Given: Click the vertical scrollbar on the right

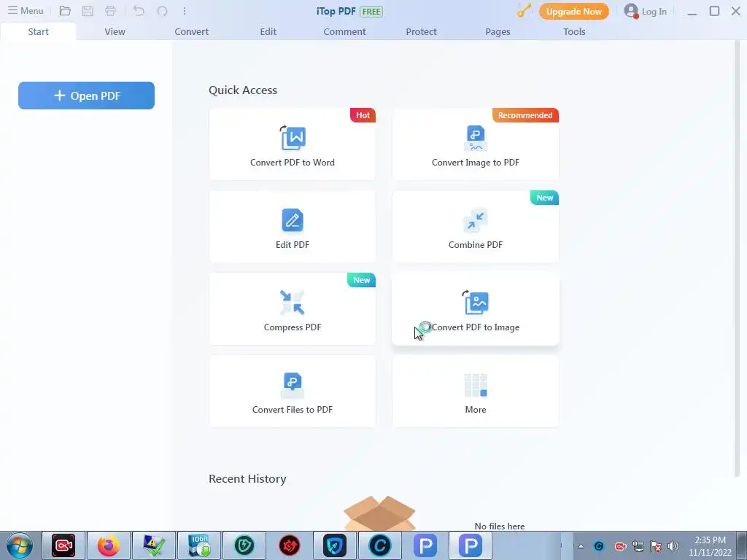Looking at the screenshot, I should 738,257.
